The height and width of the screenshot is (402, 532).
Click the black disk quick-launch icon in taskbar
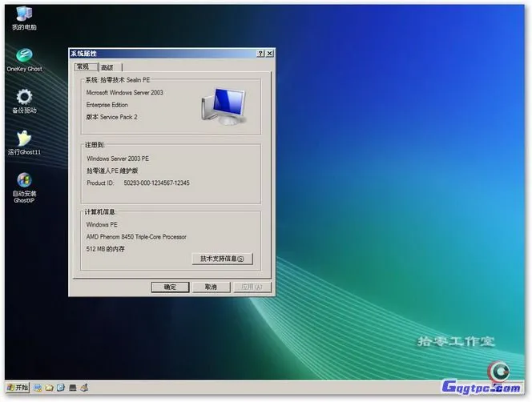(72, 388)
